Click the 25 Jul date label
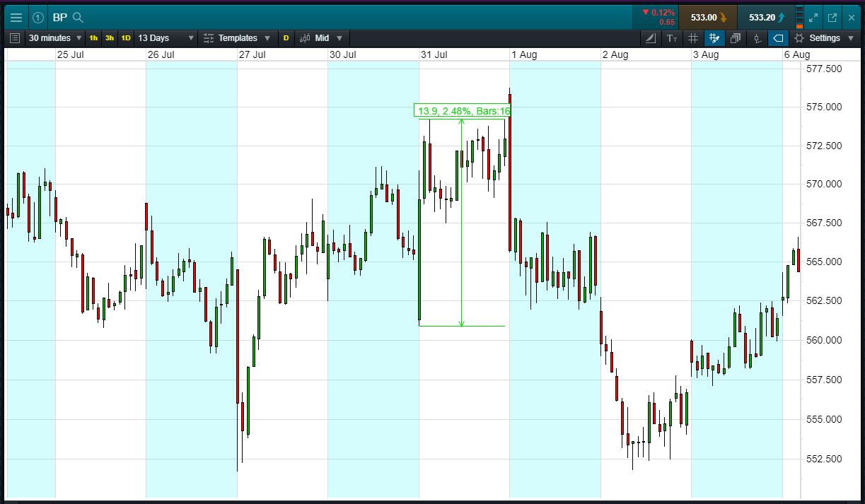Viewport: 865px width, 504px height. pos(71,54)
